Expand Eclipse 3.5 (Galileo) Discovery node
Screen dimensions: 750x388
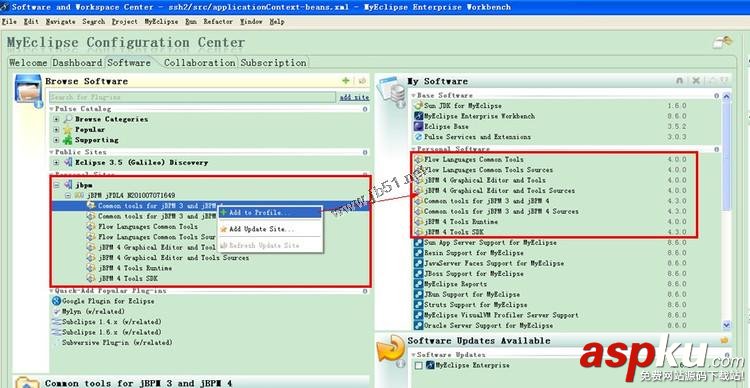click(x=56, y=163)
